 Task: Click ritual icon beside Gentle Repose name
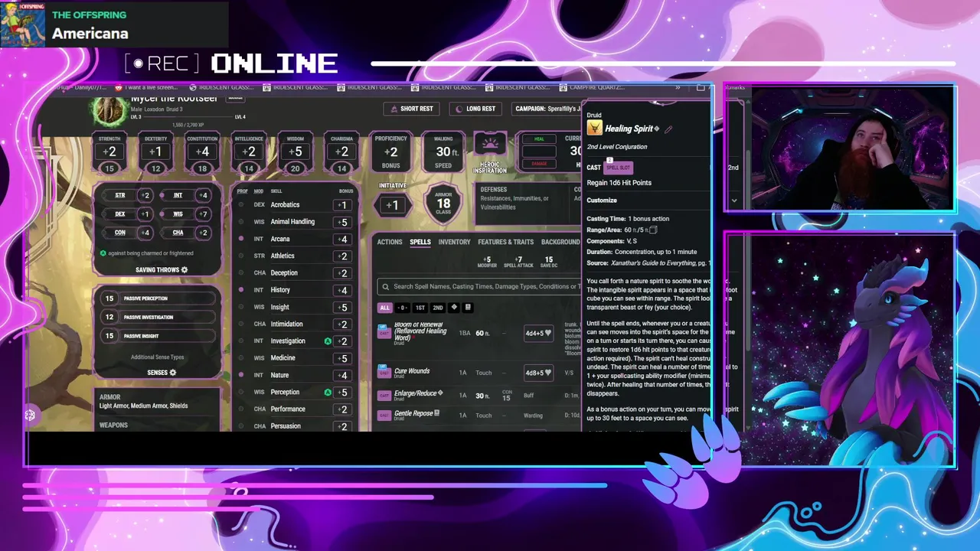tap(437, 413)
